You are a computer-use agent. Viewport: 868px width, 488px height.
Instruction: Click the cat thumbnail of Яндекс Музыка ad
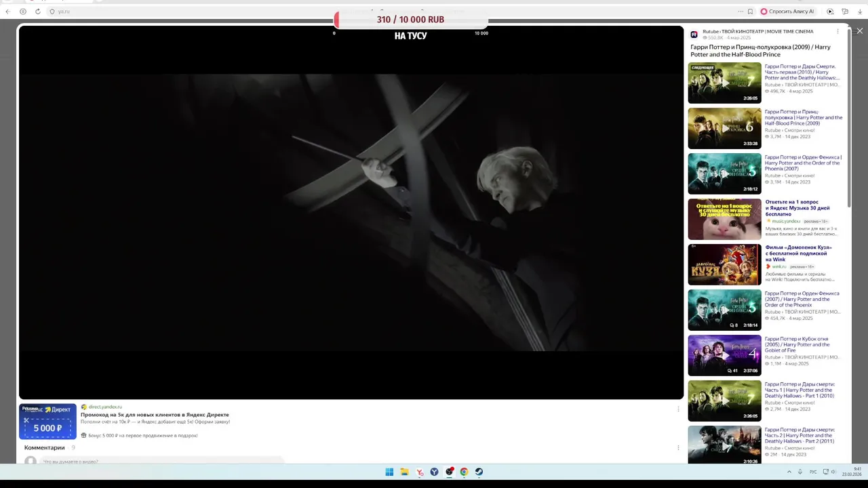724,219
